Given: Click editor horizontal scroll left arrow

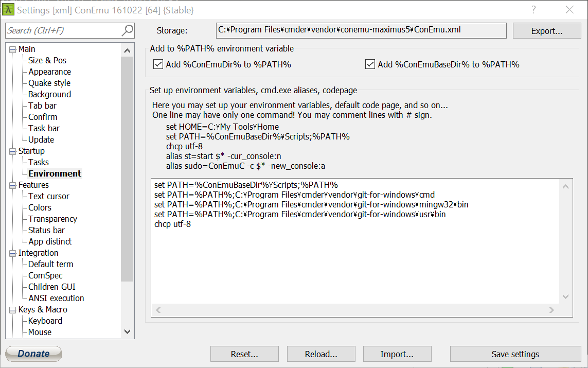Looking at the screenshot, I should tap(158, 310).
